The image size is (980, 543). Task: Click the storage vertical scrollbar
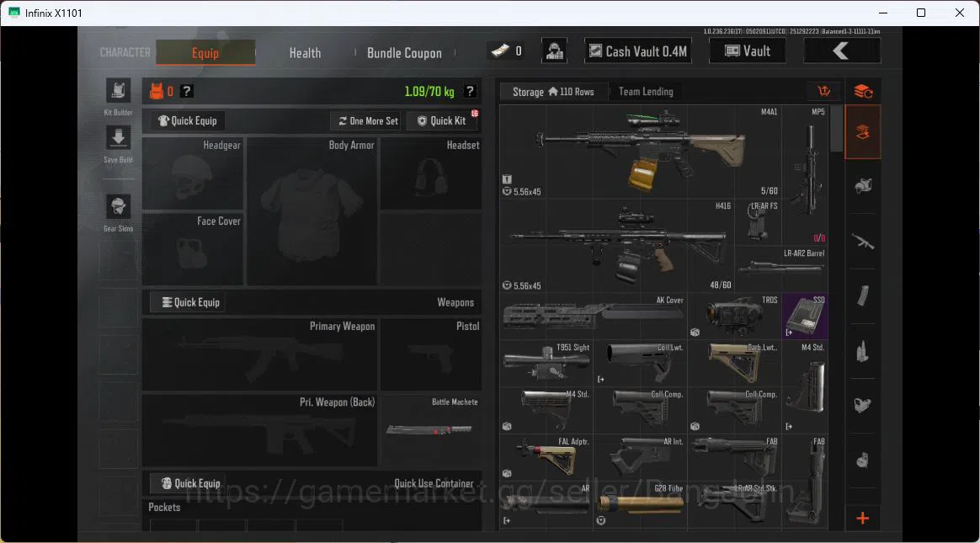(x=836, y=128)
